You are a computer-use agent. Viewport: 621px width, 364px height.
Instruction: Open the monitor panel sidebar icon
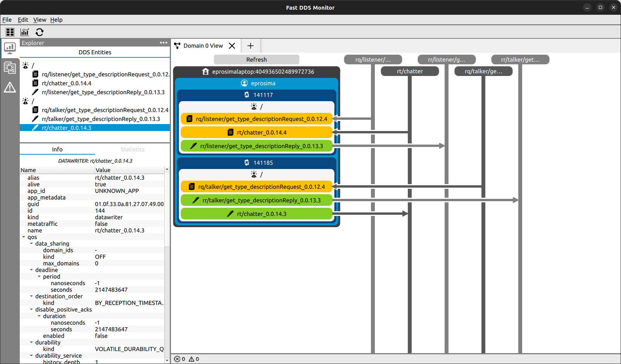[x=10, y=48]
